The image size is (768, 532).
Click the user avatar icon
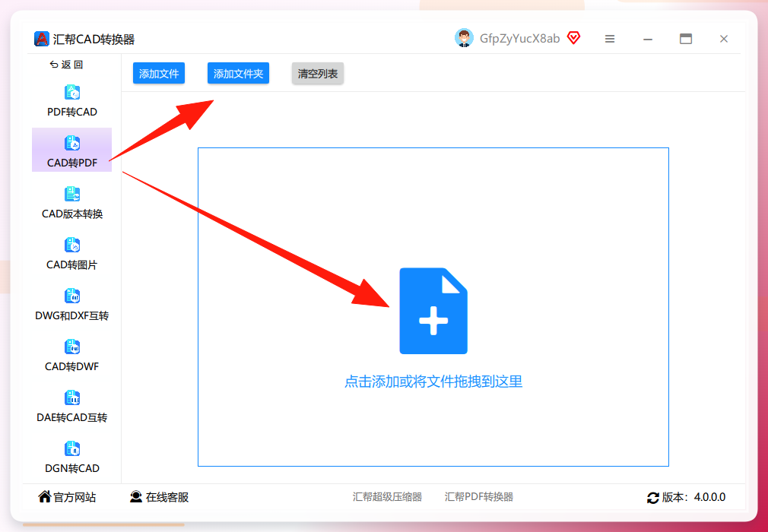pyautogui.click(x=464, y=38)
